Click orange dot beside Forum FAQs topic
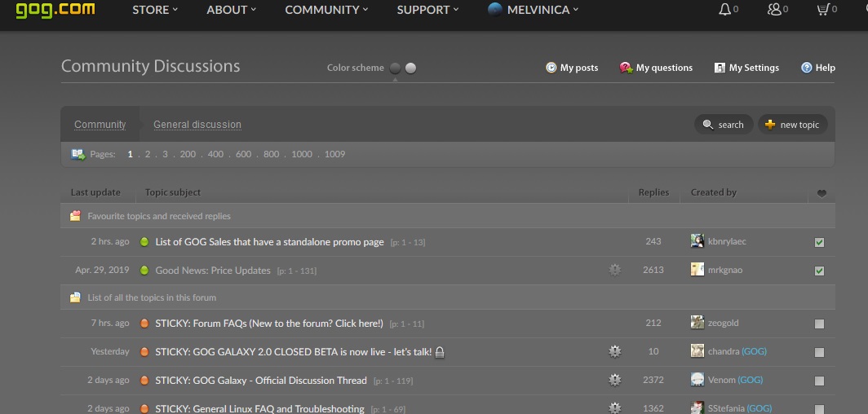 point(144,324)
